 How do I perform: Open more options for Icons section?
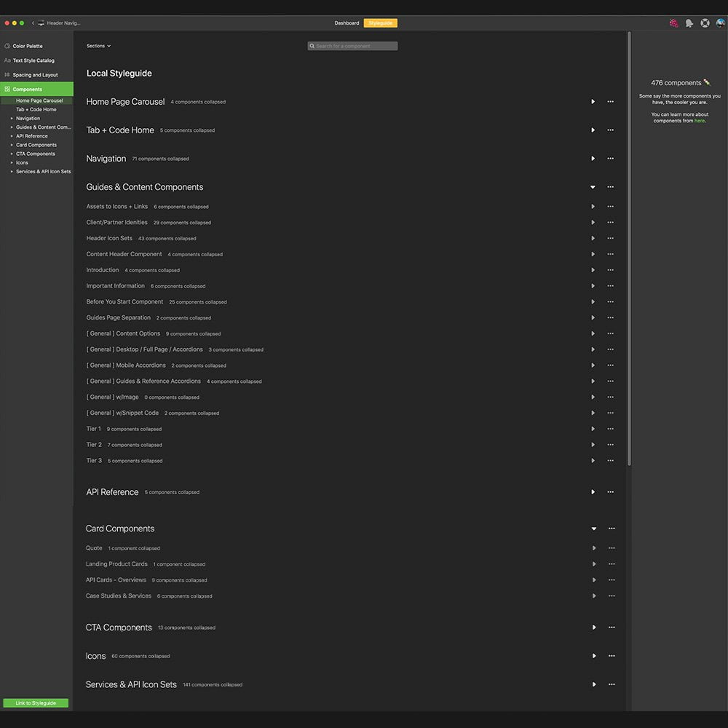coord(612,656)
